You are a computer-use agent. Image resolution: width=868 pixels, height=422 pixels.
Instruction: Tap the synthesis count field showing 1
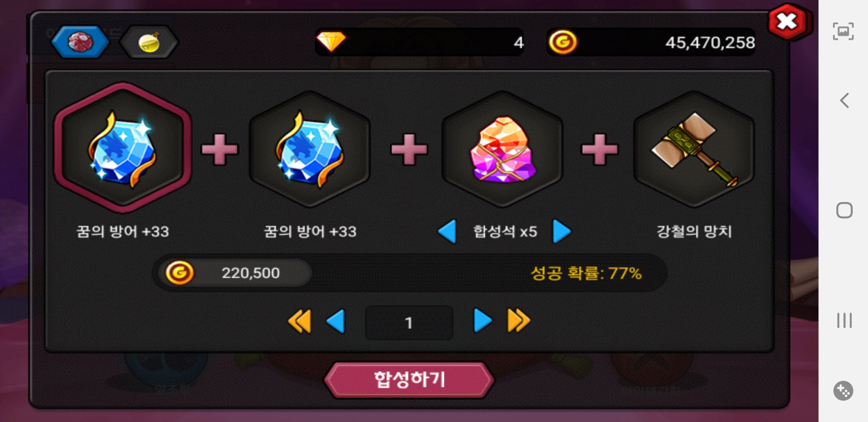click(x=409, y=323)
